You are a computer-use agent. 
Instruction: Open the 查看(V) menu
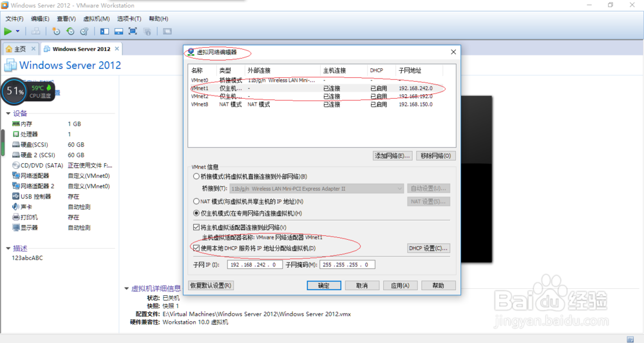tap(66, 19)
